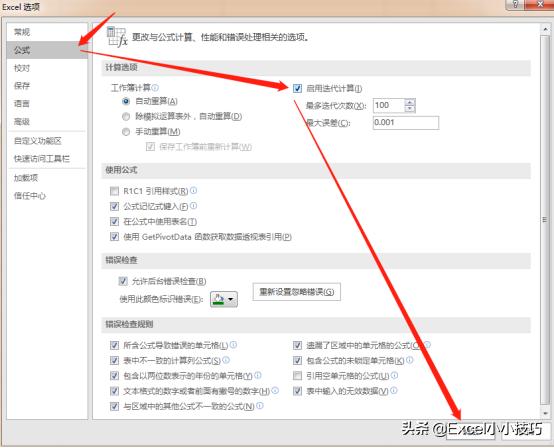The image size is (554, 448).
Task: Click info icon beside 遗漏了区域中的单元格
Action: (x=427, y=344)
